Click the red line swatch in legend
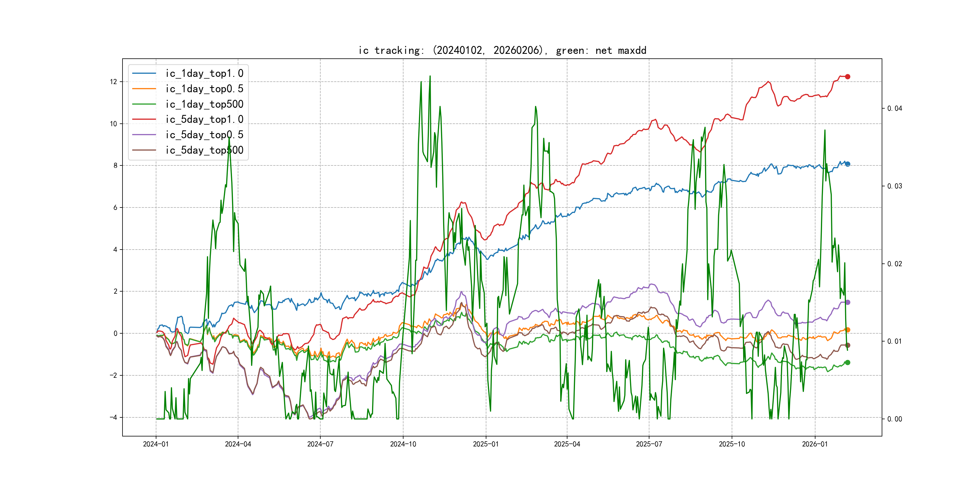 144,119
